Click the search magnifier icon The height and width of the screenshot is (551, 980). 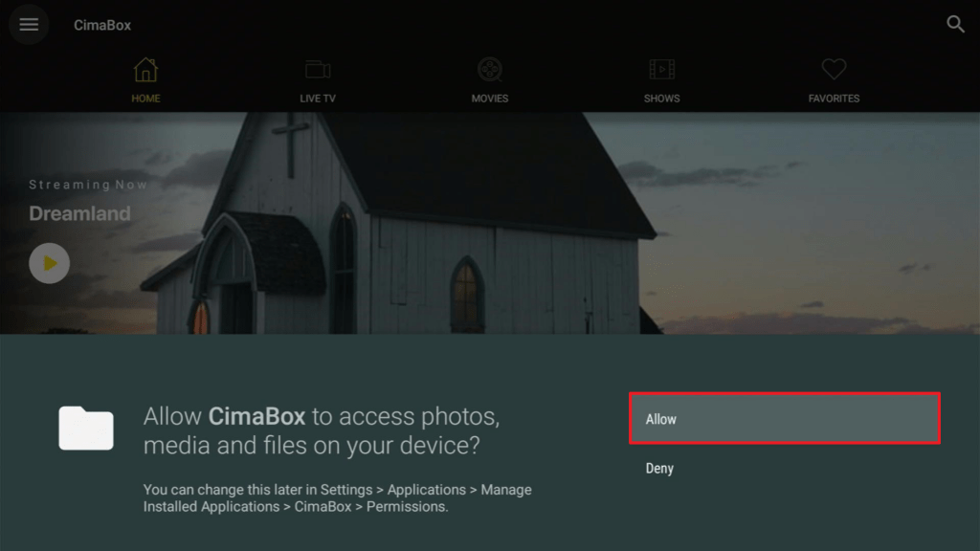[x=955, y=24]
